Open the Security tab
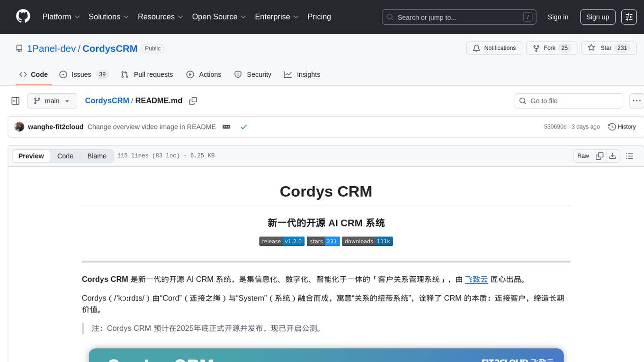This screenshot has height=362, width=644. pos(253,74)
